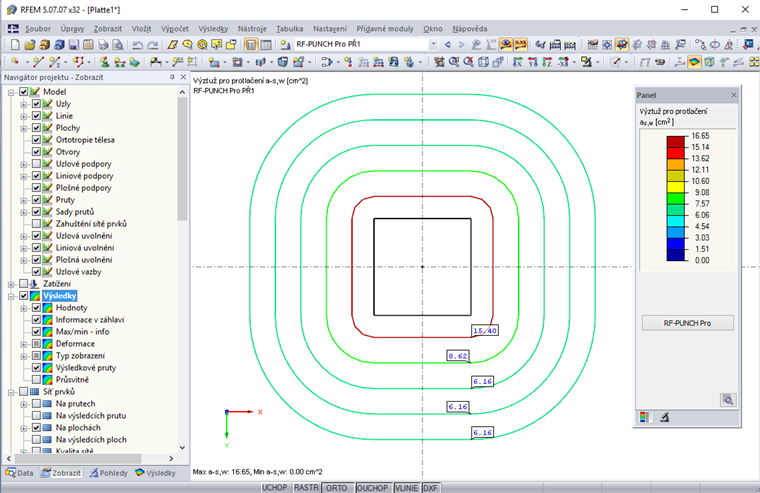The image size is (760, 493).
Task: Redo the last action
Action: point(153,45)
